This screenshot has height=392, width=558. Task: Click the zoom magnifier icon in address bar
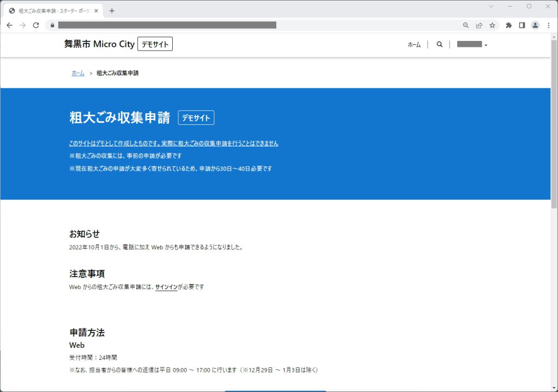[465, 25]
